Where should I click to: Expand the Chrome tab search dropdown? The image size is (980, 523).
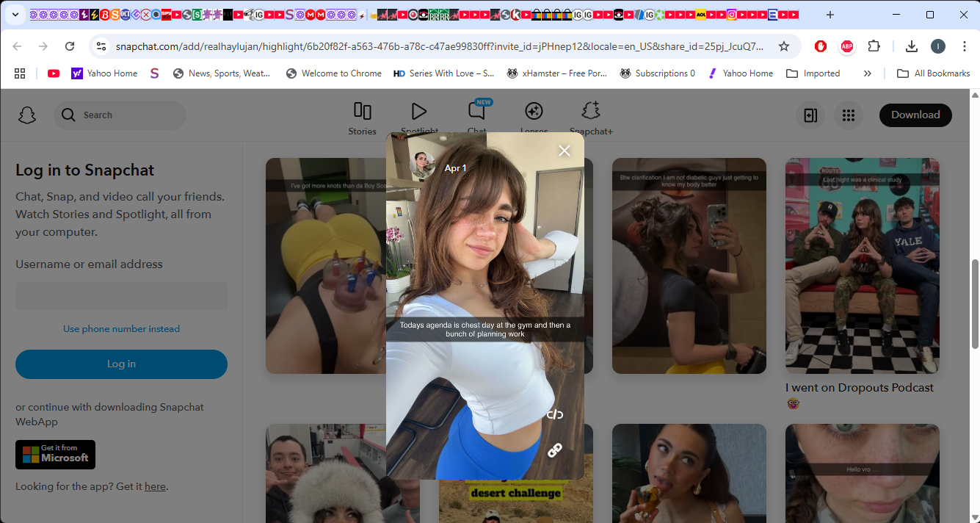tap(15, 15)
